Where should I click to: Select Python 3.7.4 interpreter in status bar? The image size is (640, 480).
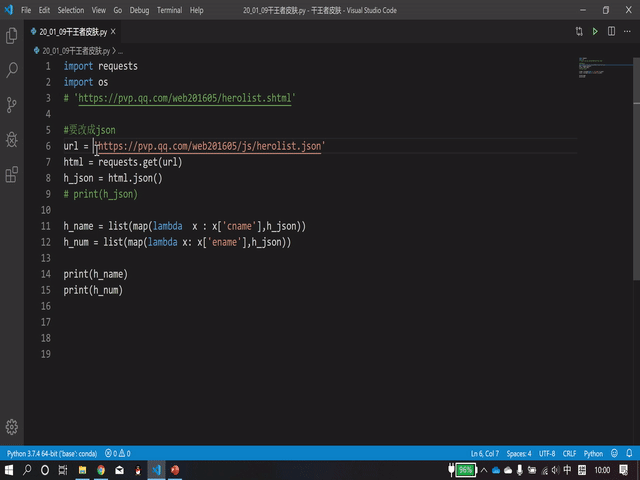pos(52,453)
